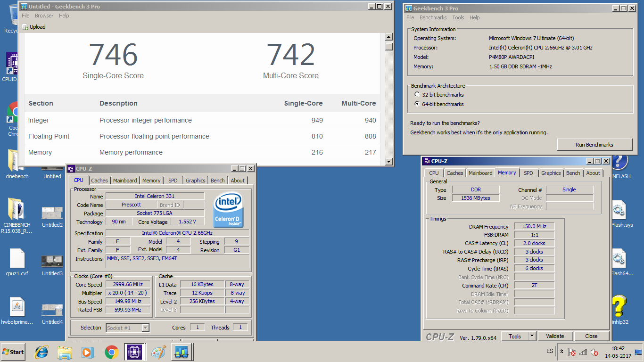The width and height of the screenshot is (644, 362).
Task: Click Validate button in CPU-Z
Action: tap(555, 336)
